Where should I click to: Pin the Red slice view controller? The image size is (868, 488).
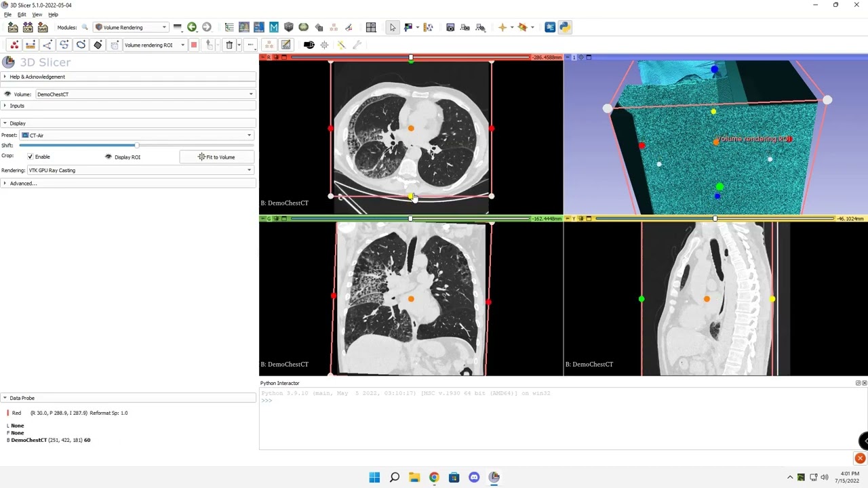tap(262, 57)
